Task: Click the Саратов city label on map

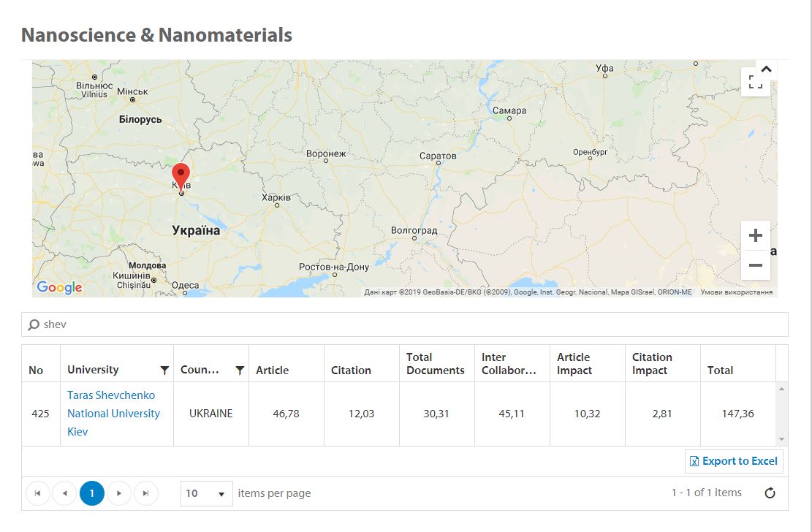Action: (x=438, y=156)
